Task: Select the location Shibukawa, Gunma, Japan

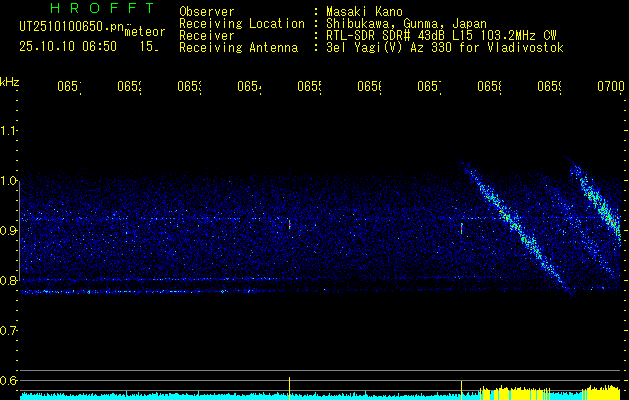Action: click(x=406, y=24)
